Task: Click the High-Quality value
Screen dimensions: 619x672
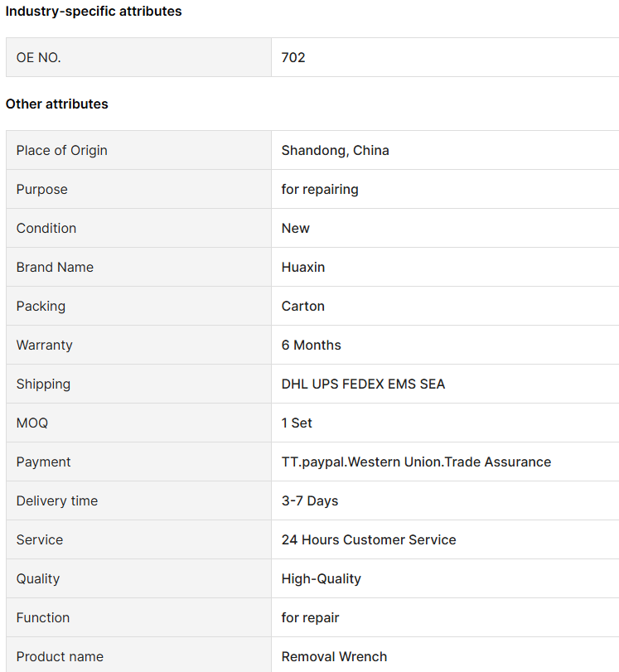Action: [321, 579]
